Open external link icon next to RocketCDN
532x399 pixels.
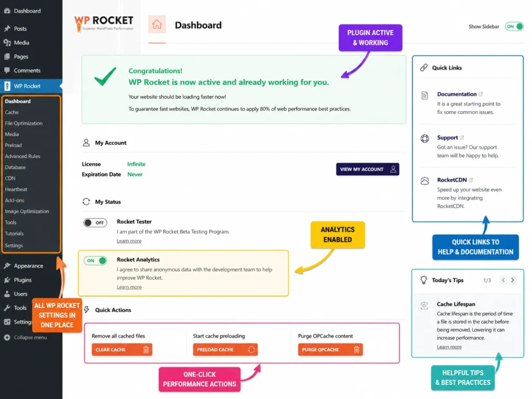point(471,180)
